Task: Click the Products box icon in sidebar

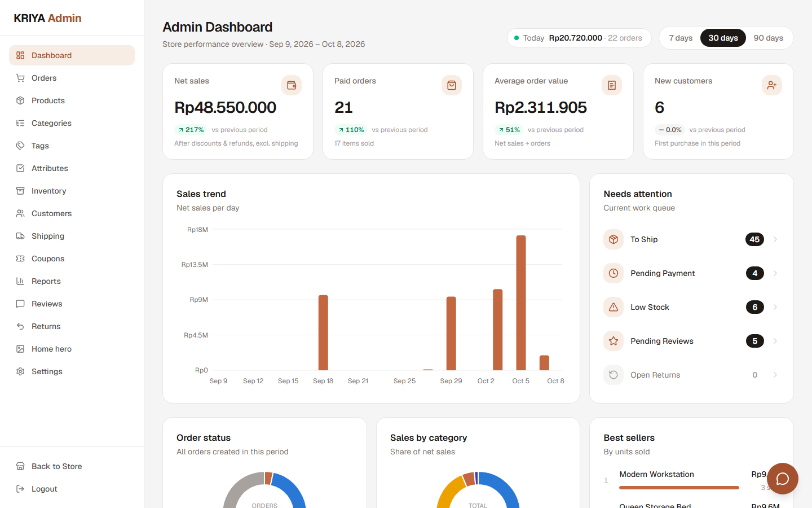Action: pyautogui.click(x=20, y=100)
